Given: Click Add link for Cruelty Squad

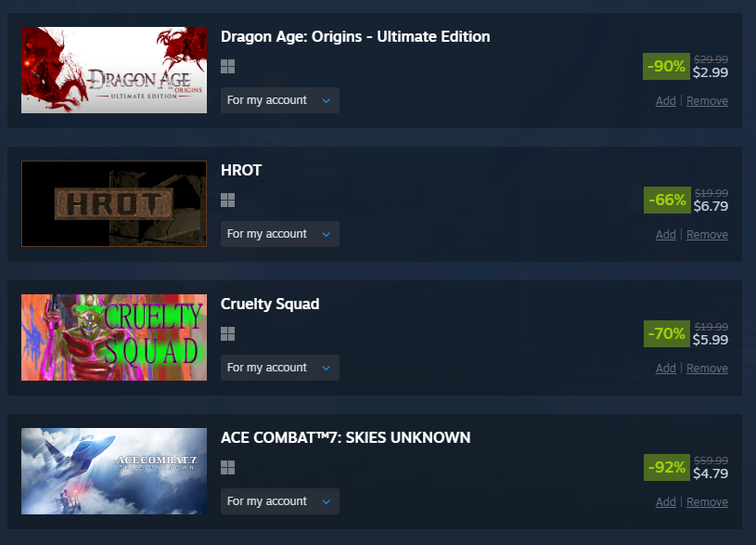Looking at the screenshot, I should [665, 369].
